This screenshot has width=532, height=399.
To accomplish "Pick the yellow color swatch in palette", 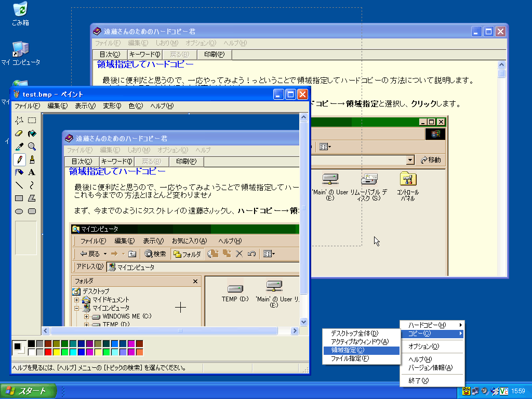I will point(56,352).
